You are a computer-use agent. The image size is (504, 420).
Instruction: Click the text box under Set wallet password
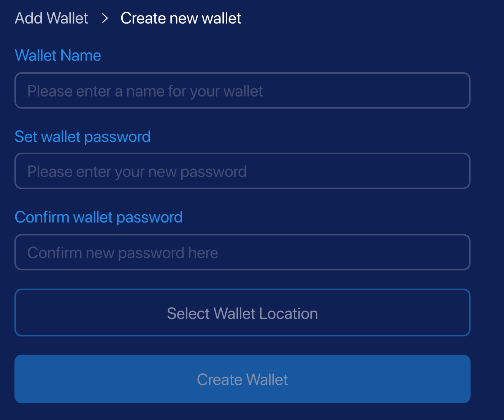tap(242, 171)
